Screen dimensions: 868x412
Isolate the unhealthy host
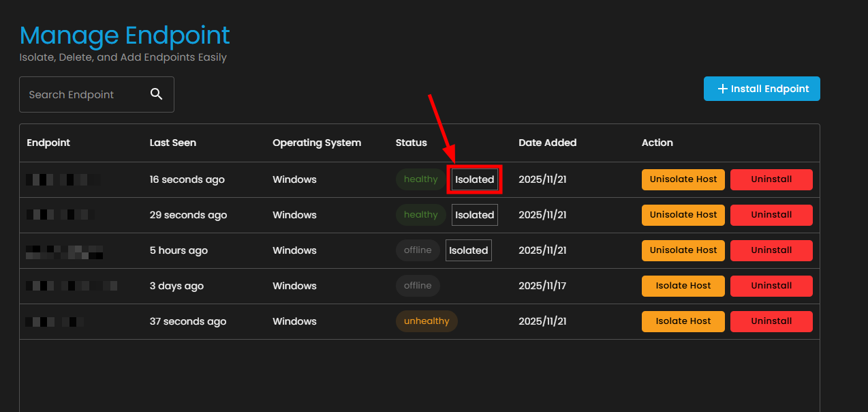pyautogui.click(x=683, y=321)
